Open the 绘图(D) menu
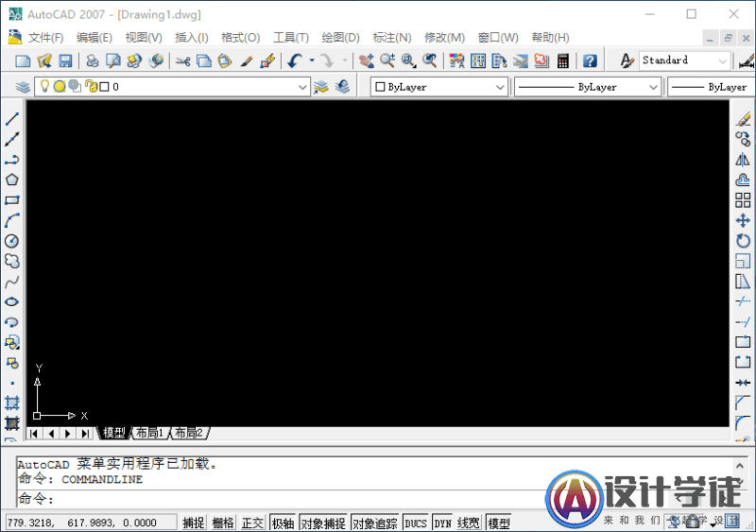The image size is (756, 532). 340,38
